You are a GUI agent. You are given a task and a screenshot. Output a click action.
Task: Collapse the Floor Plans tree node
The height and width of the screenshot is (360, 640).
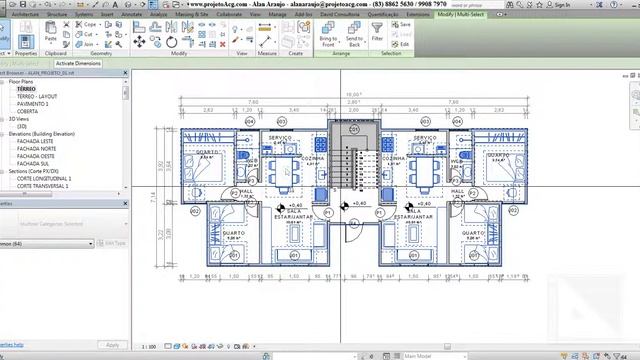2,82
